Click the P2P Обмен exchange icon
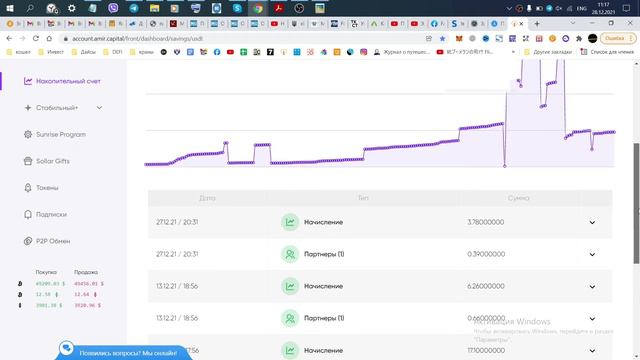 click(x=28, y=241)
